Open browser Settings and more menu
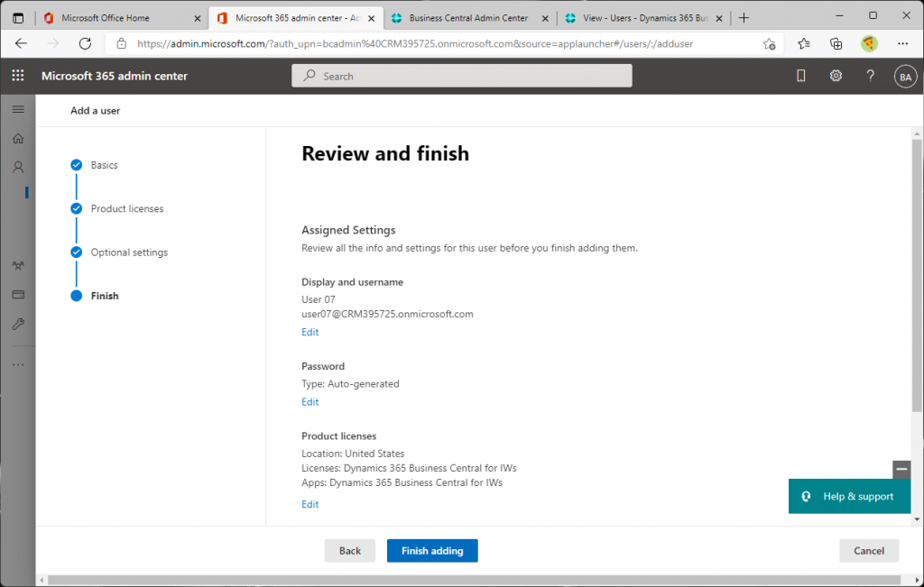This screenshot has height=587, width=924. coord(902,43)
